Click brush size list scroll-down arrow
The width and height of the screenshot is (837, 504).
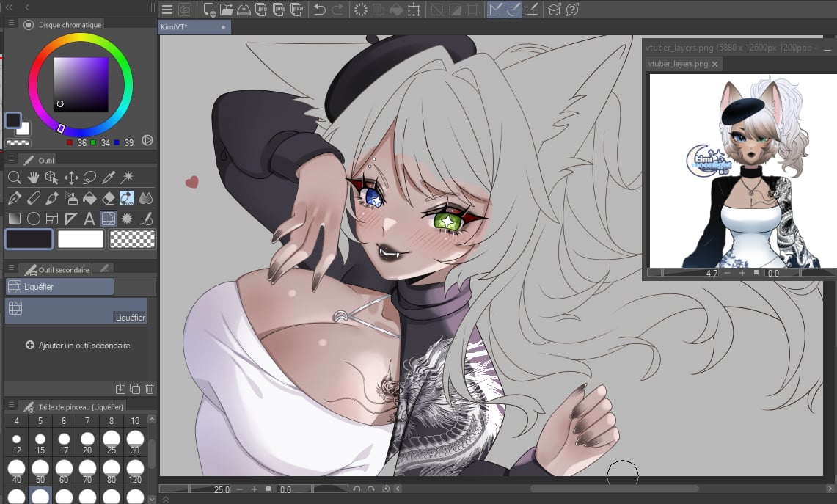click(x=152, y=499)
